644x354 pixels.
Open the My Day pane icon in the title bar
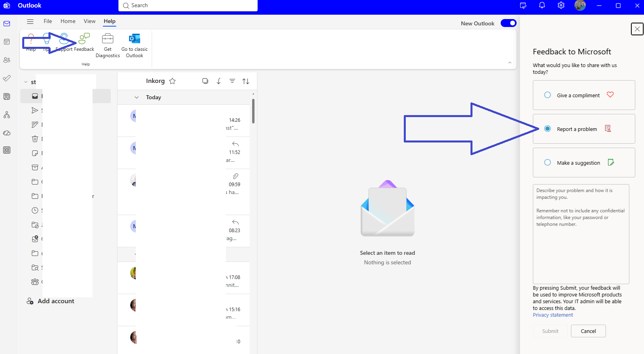coord(523,6)
